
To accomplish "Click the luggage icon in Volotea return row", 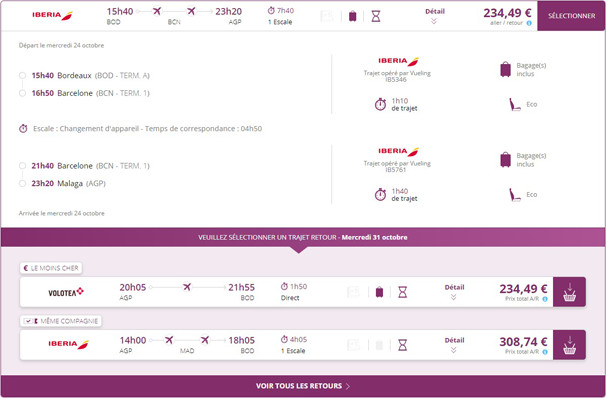I will click(380, 292).
